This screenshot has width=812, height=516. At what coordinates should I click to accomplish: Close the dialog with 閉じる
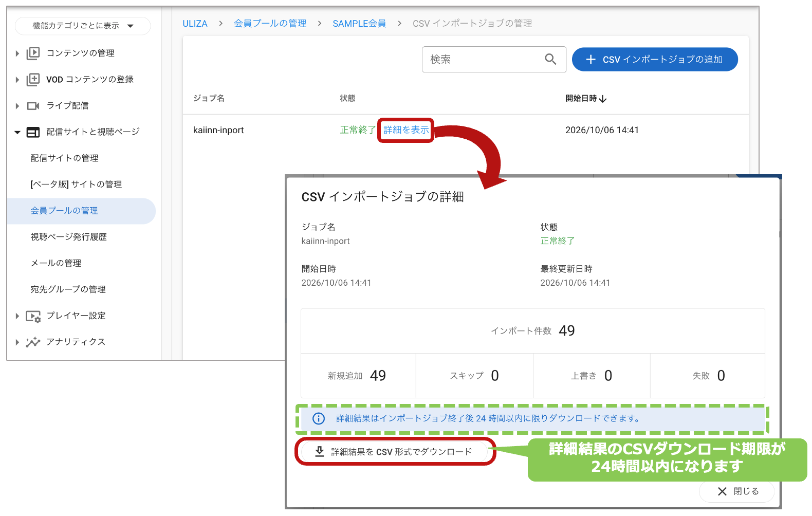pos(736,492)
